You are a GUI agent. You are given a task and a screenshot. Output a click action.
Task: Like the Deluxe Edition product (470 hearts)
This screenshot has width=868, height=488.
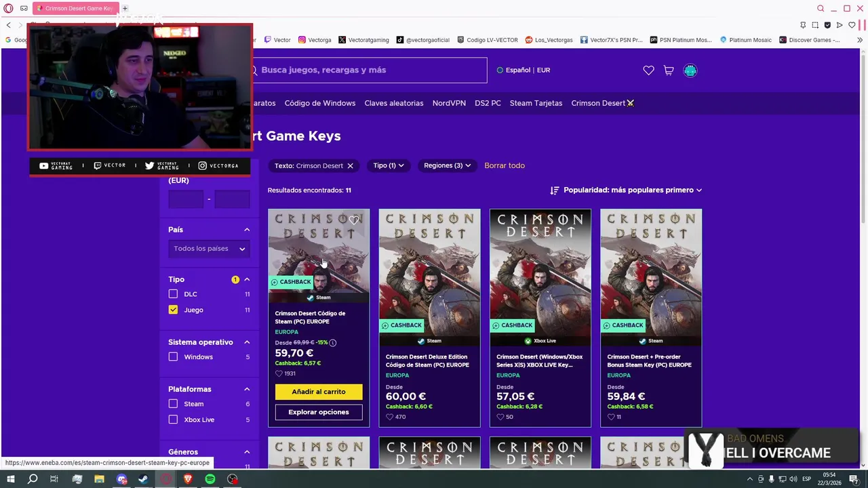click(389, 417)
